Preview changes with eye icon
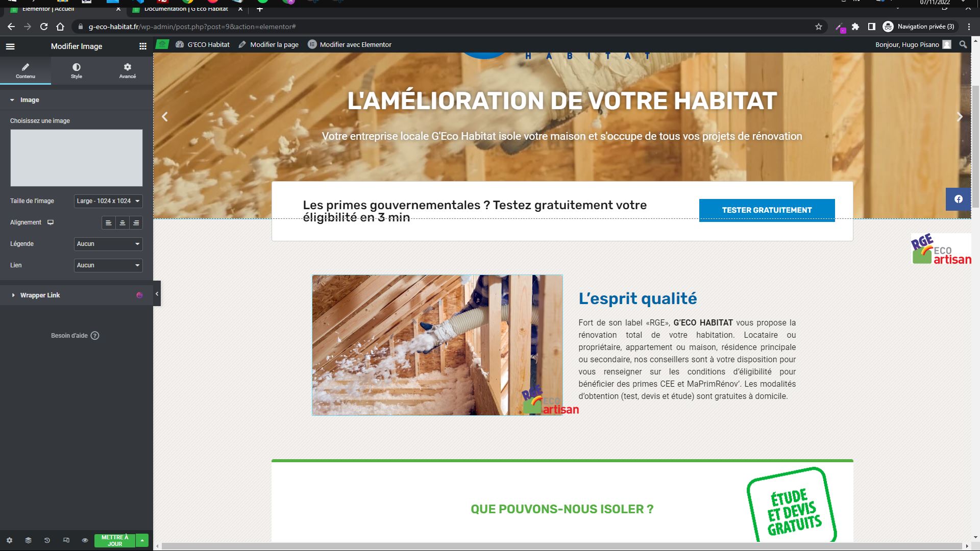980x551 pixels. point(85,540)
